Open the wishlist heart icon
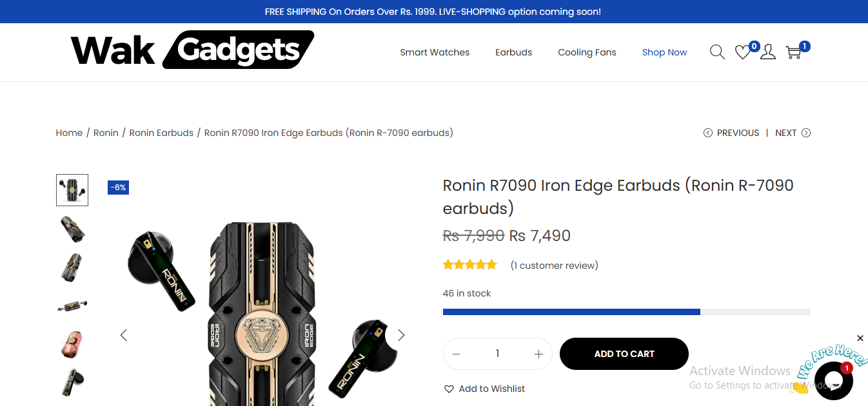 pyautogui.click(x=743, y=52)
